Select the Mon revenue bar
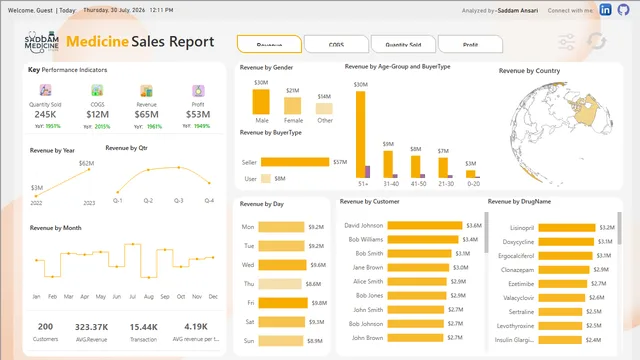640x360 pixels. (281, 227)
